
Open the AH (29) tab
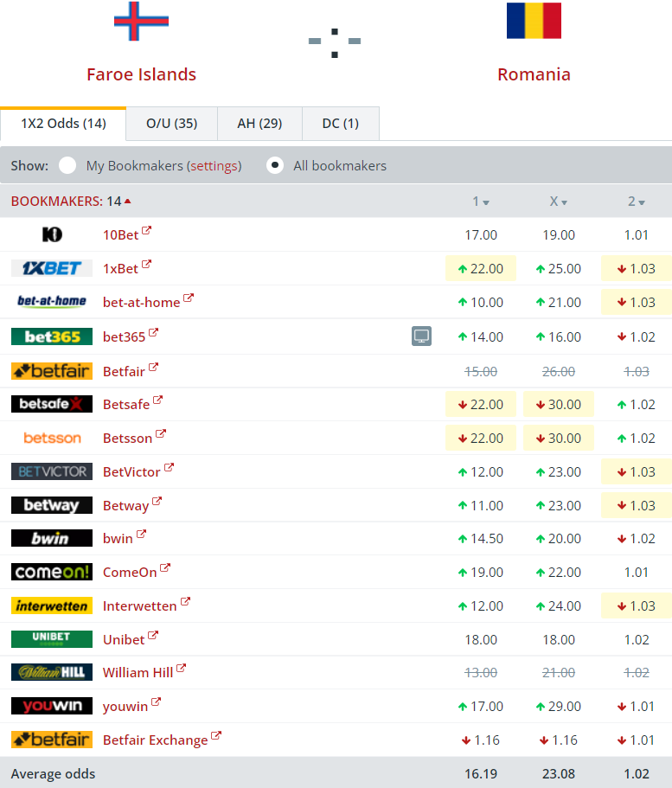259,124
